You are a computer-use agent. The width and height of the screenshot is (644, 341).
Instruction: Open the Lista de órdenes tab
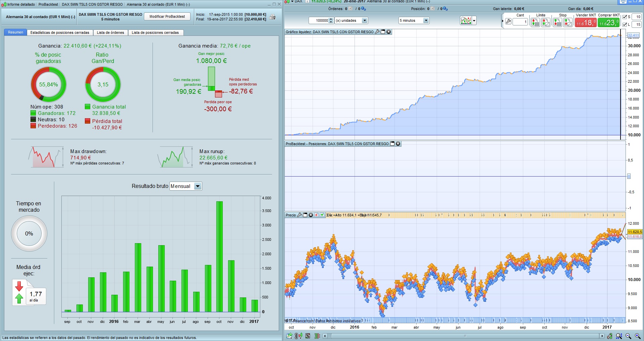tap(110, 32)
